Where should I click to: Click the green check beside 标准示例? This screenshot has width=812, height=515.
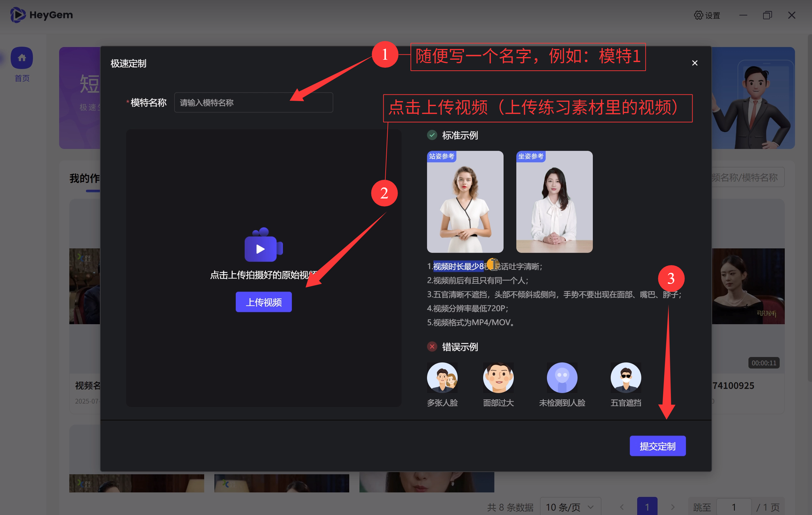click(432, 135)
